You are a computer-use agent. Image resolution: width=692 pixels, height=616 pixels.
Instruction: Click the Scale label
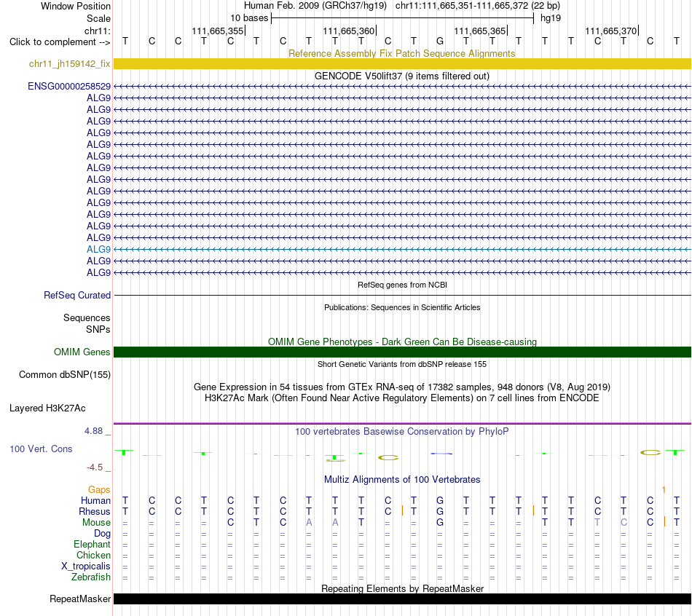(98, 18)
